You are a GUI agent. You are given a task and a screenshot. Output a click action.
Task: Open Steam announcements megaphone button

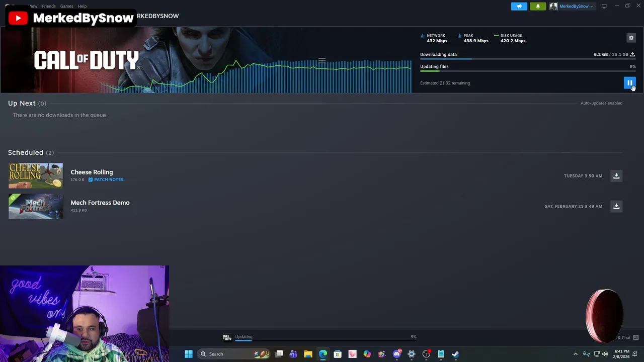point(519,6)
